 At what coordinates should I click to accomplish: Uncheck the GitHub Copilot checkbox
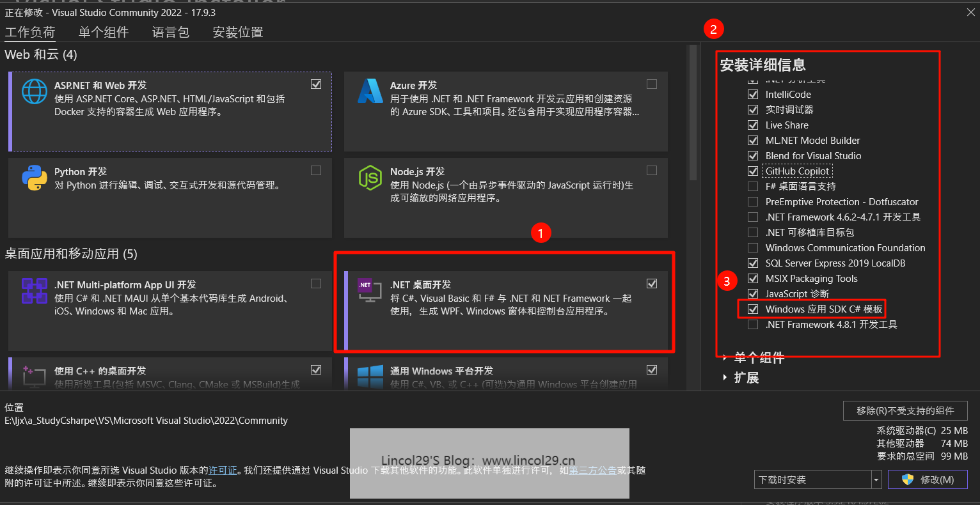pyautogui.click(x=753, y=171)
